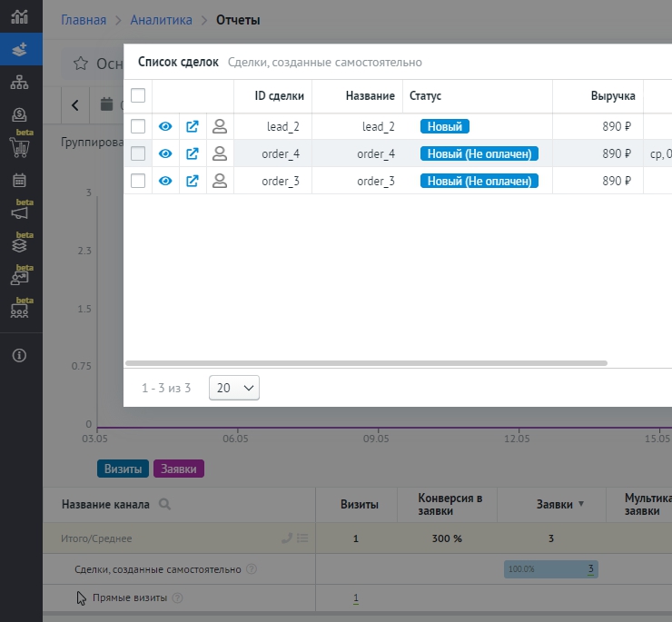Toggle the Заявки chart legend button
Screen dimensions: 672x622
tap(179, 469)
